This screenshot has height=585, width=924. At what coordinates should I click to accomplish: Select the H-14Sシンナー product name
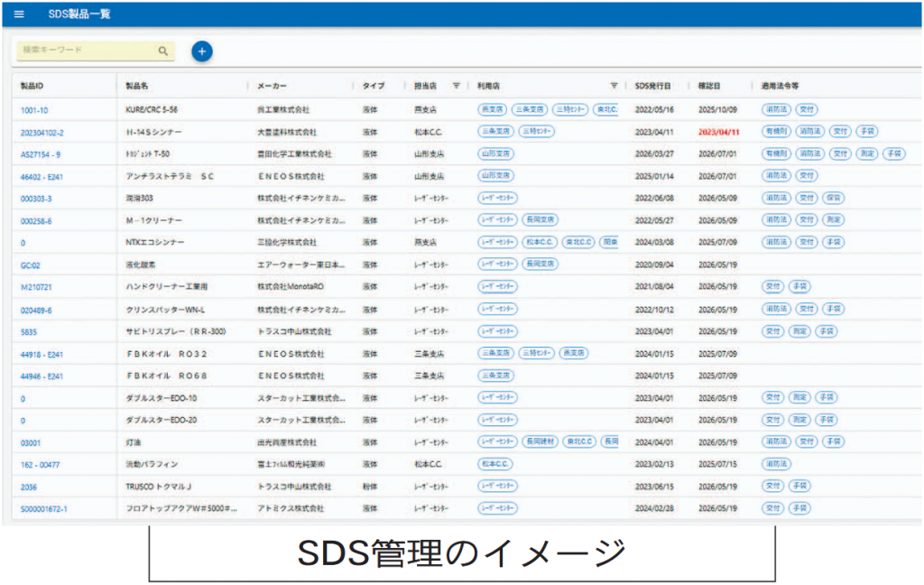[x=153, y=132]
